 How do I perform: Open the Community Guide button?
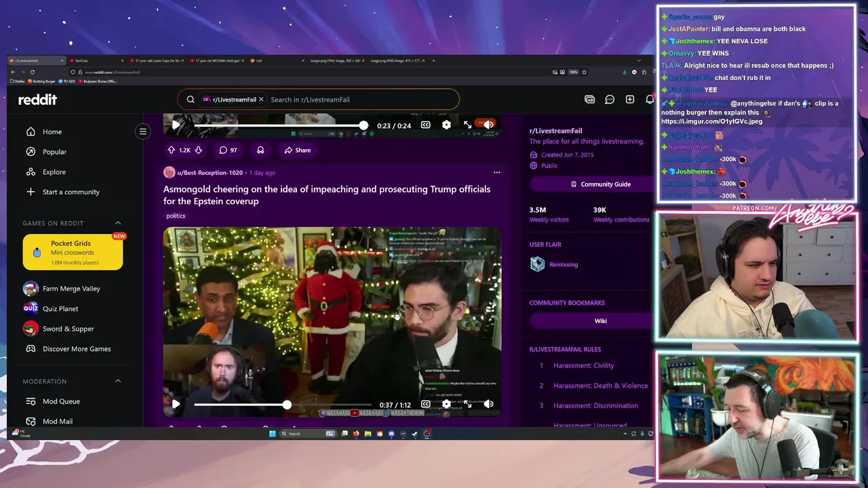(601, 184)
